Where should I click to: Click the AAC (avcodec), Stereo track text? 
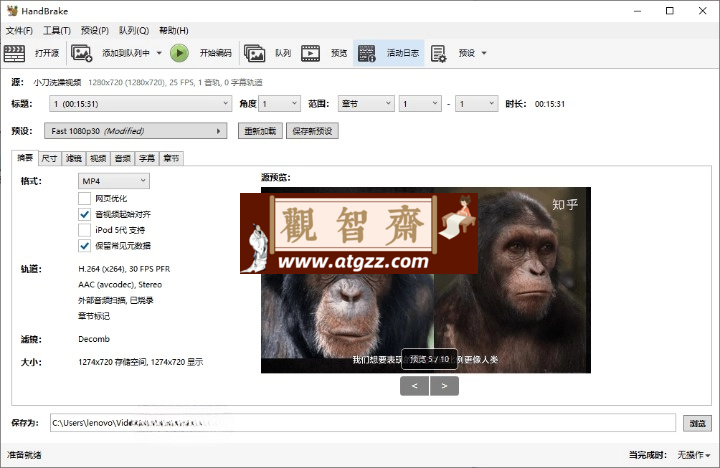pyautogui.click(x=120, y=285)
